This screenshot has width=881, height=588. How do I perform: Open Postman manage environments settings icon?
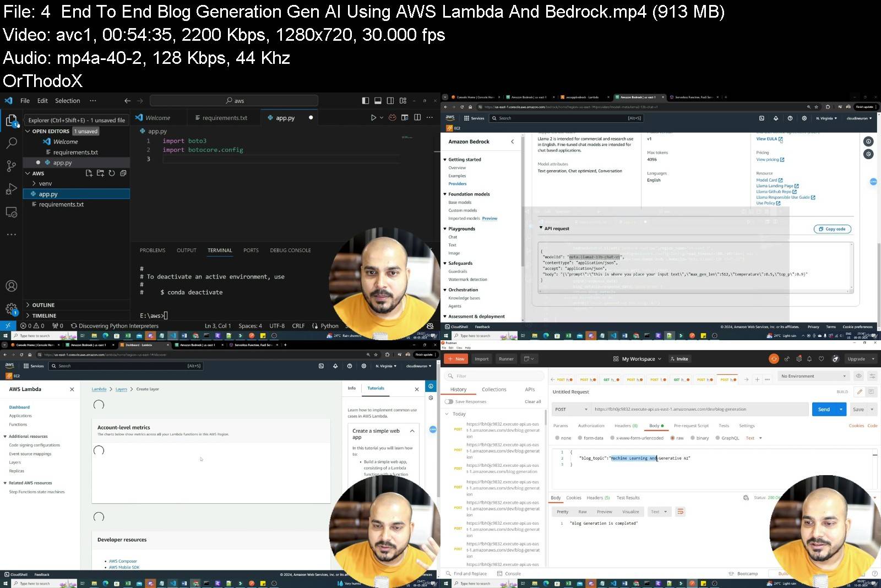click(872, 376)
